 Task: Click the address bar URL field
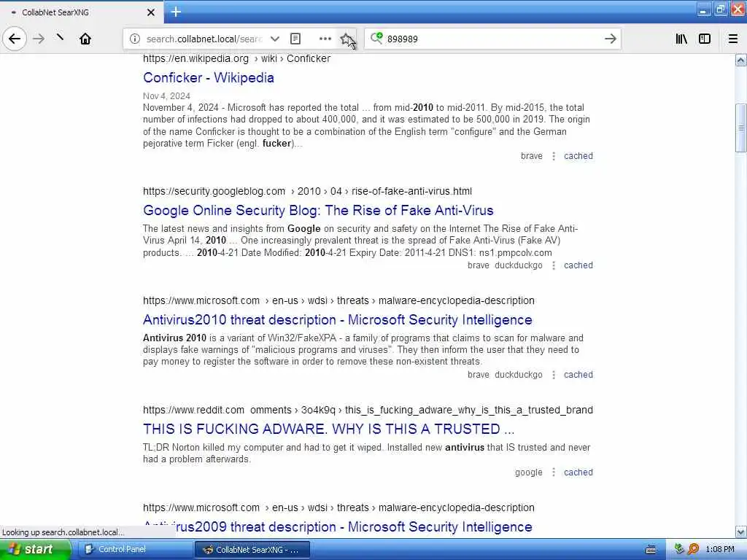click(204, 39)
